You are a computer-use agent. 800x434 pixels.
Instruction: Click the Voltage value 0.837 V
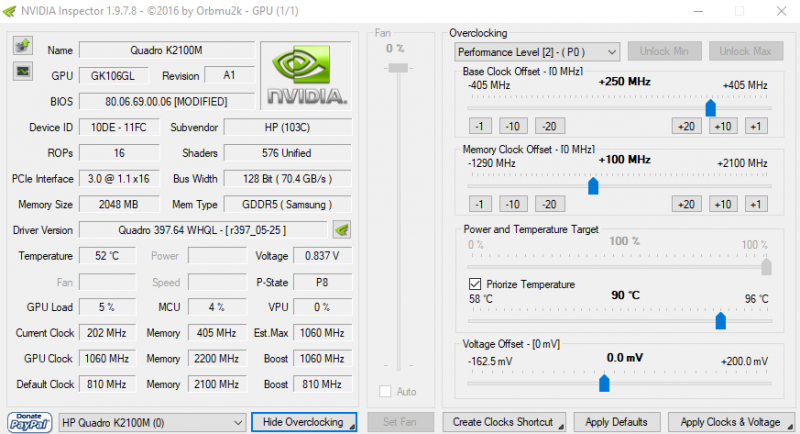click(322, 256)
